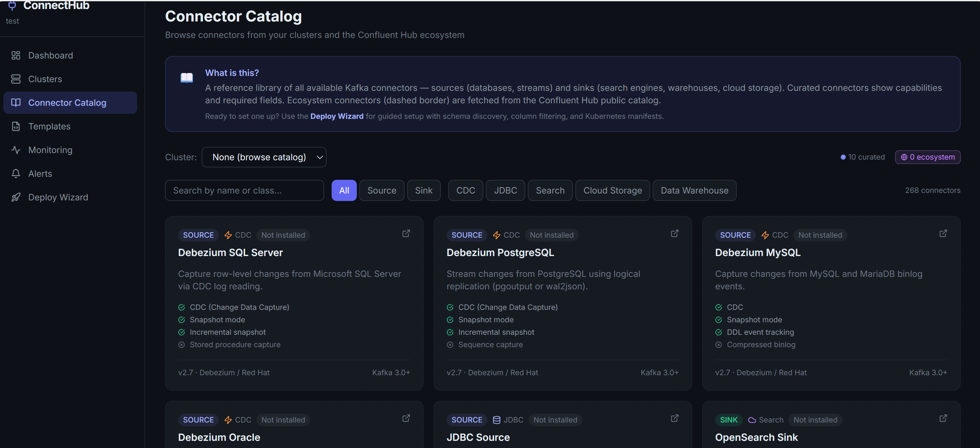Open external link icon on Debezium Oracle card
980x448 pixels.
[x=406, y=418]
